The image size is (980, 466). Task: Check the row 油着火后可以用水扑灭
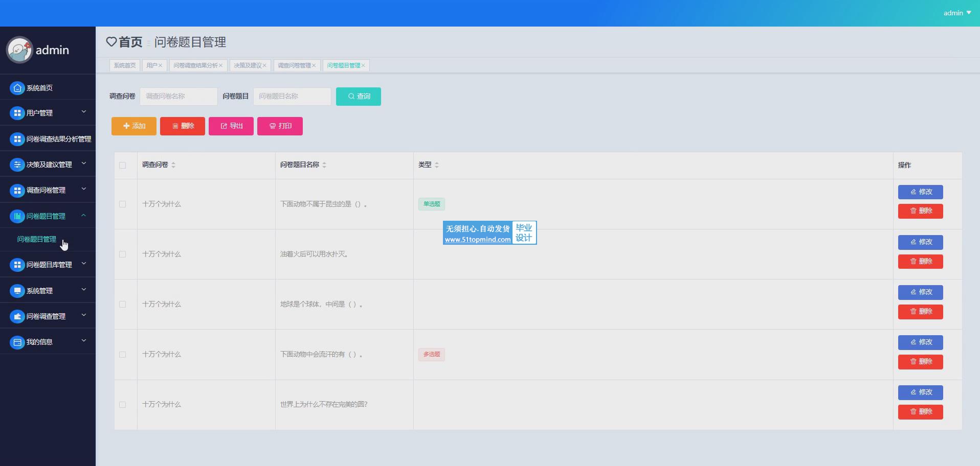(122, 254)
